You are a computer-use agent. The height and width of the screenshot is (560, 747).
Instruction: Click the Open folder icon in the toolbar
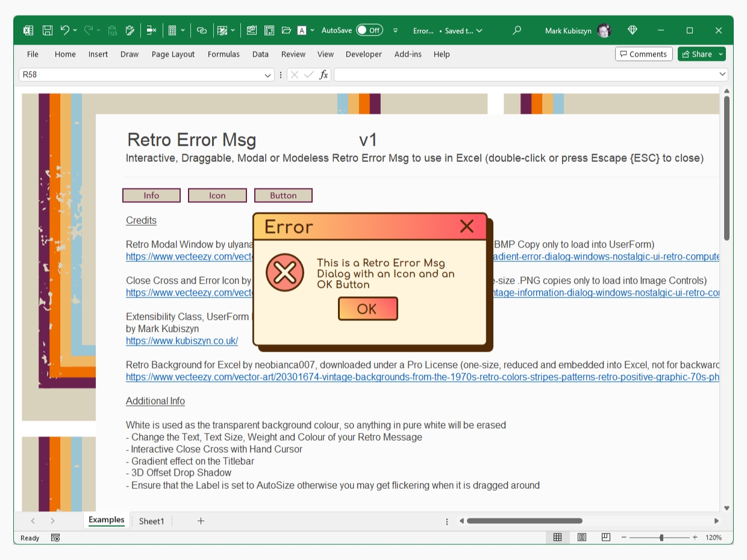(x=286, y=30)
